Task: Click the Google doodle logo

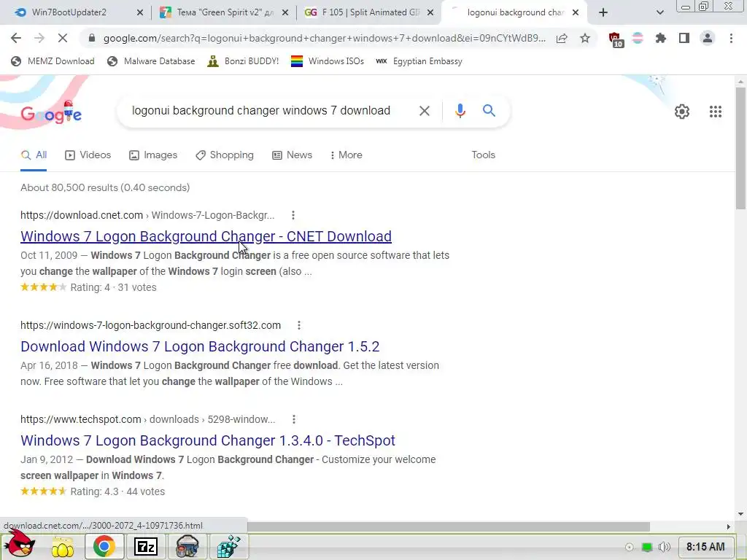Action: [51, 113]
